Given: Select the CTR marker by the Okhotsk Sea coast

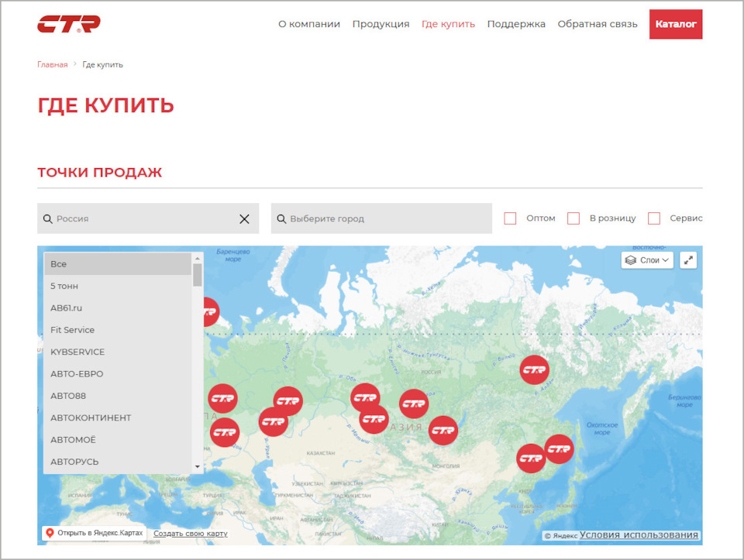Looking at the screenshot, I should click(x=559, y=449).
